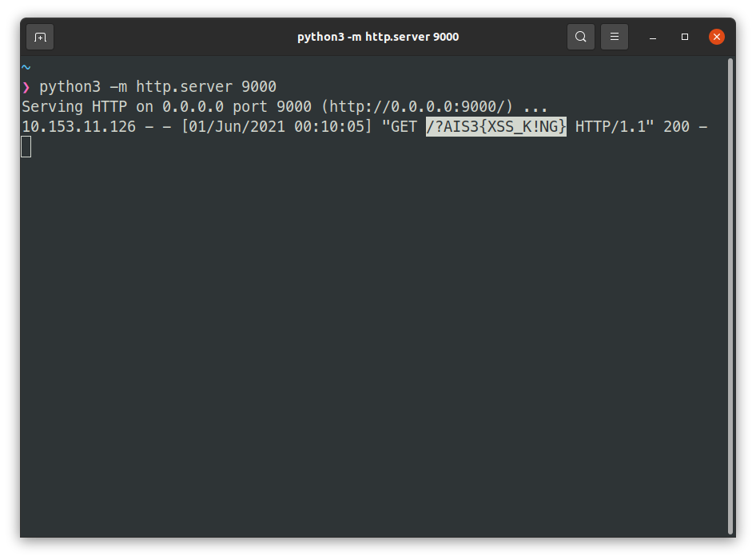The width and height of the screenshot is (756, 560).
Task: Click the 200 status code in the log
Action: (676, 126)
